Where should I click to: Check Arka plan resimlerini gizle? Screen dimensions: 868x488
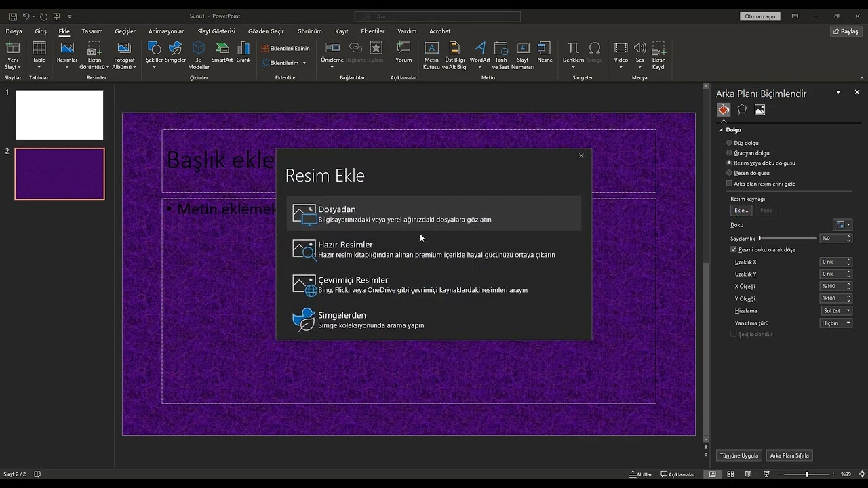(x=730, y=184)
